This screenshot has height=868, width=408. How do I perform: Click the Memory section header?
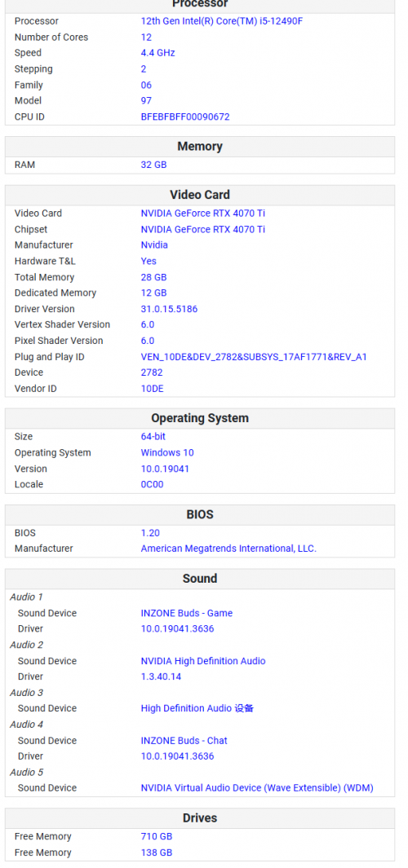(200, 147)
